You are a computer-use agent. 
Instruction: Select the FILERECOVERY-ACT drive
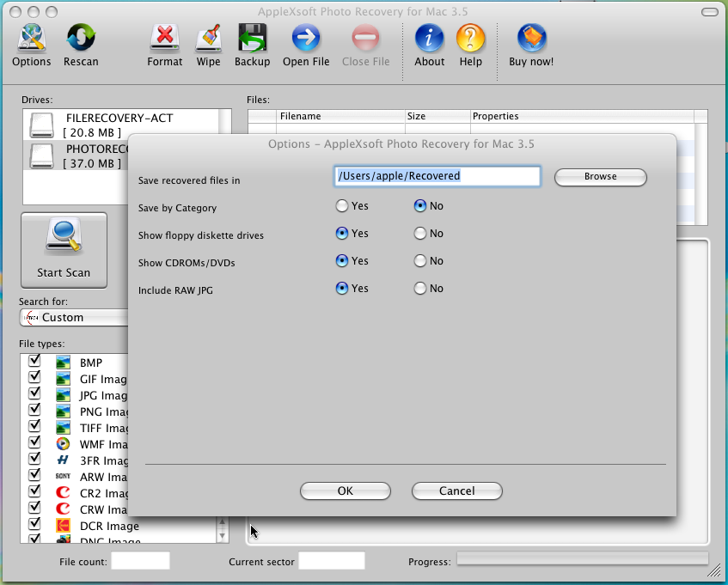click(x=120, y=125)
